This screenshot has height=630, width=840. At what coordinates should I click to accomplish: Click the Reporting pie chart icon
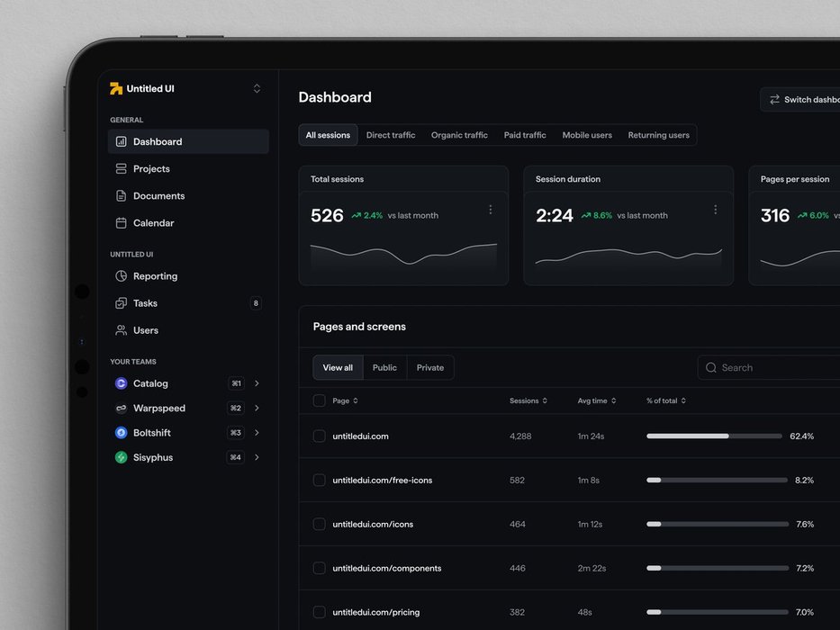[x=122, y=276]
